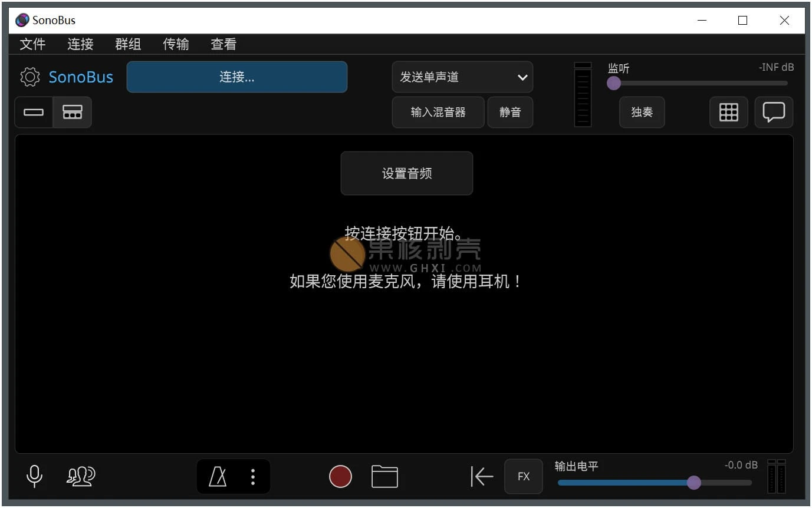Open the 查看 menu
Screen dimensions: 812x508
click(x=223, y=44)
